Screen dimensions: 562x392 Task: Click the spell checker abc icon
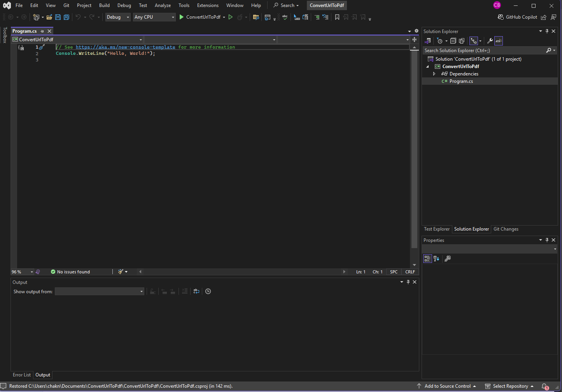pyautogui.click(x=285, y=17)
